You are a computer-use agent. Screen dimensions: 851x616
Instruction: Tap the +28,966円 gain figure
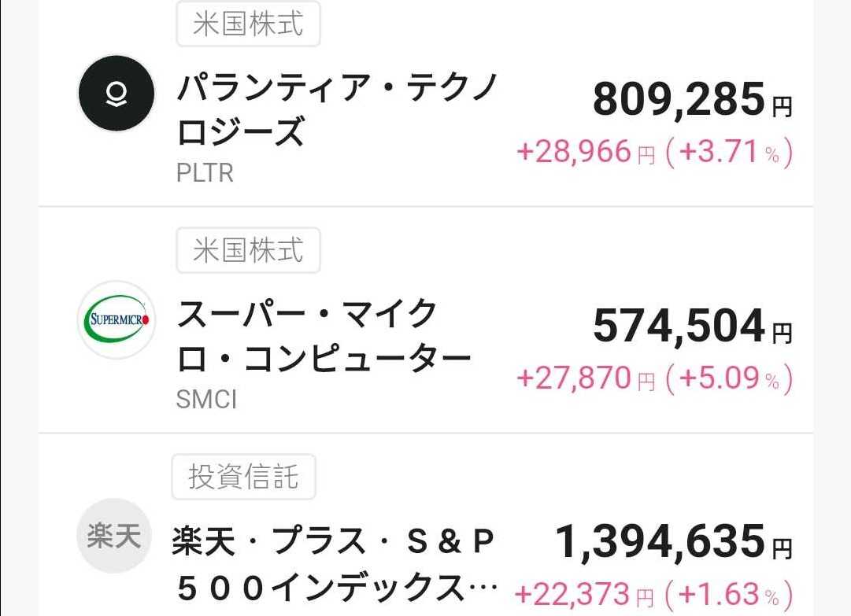[585, 152]
